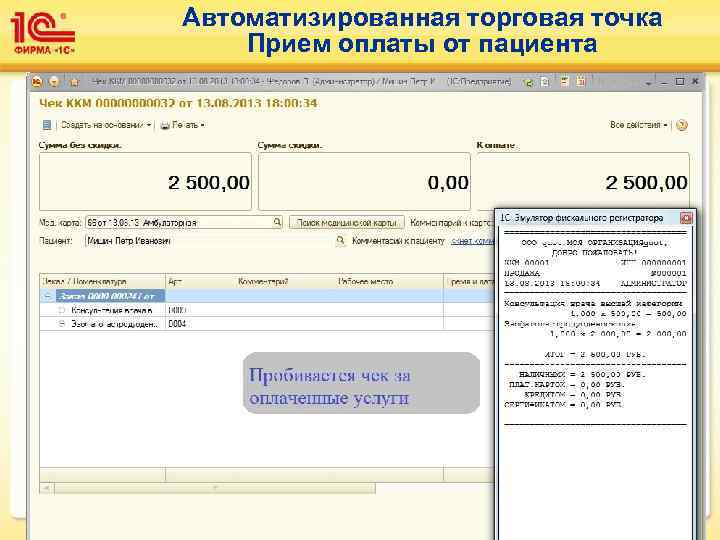Open the small arrow menu in the title bar
The image size is (720, 540).
pos(648,84)
